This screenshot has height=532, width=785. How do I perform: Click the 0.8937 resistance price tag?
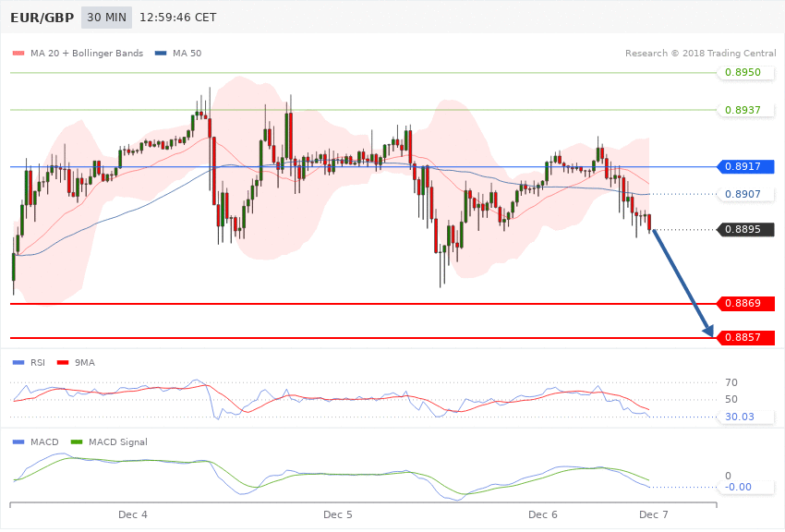pyautogui.click(x=746, y=110)
